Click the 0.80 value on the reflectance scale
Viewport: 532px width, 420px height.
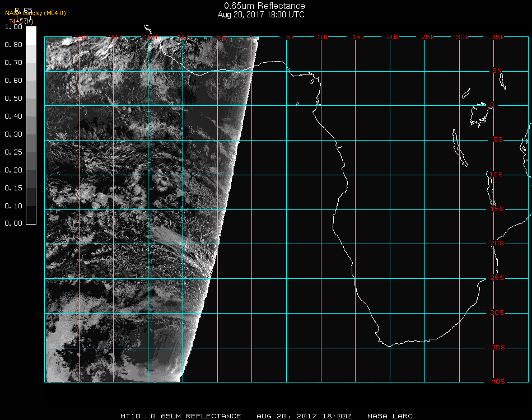tap(13, 45)
